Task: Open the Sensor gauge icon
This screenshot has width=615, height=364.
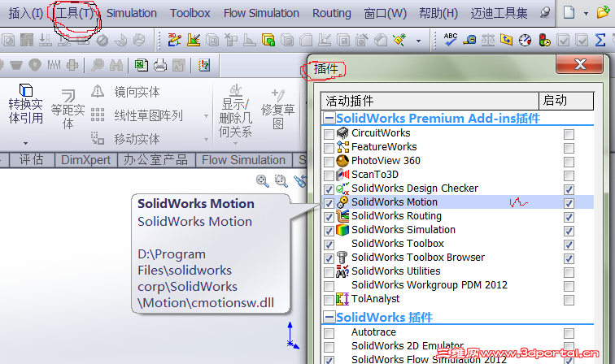Action: (525, 40)
